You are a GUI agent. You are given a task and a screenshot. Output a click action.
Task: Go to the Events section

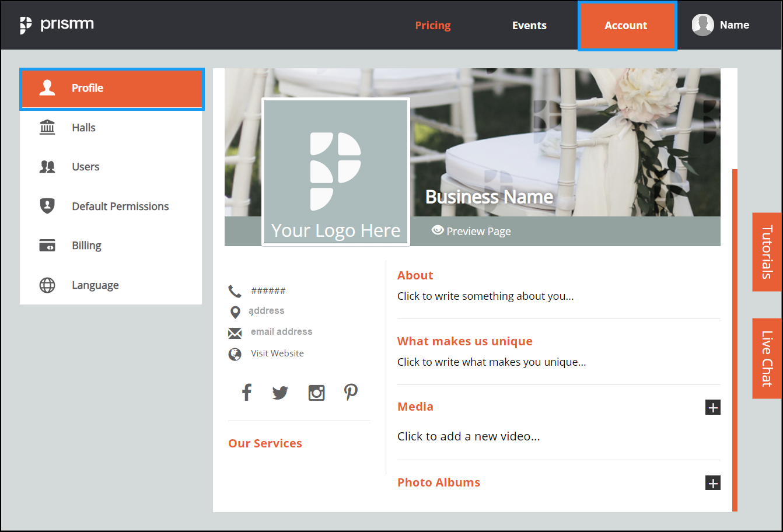[x=529, y=25]
